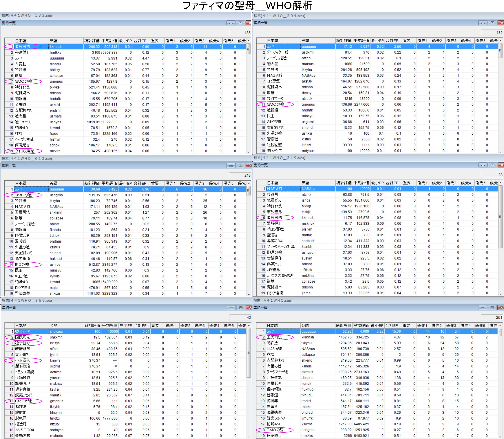The height and width of the screenshot is (439, 504).
Task: Select circled GMOの嘘 row in 441WHO_304 table
Action: 275,104
